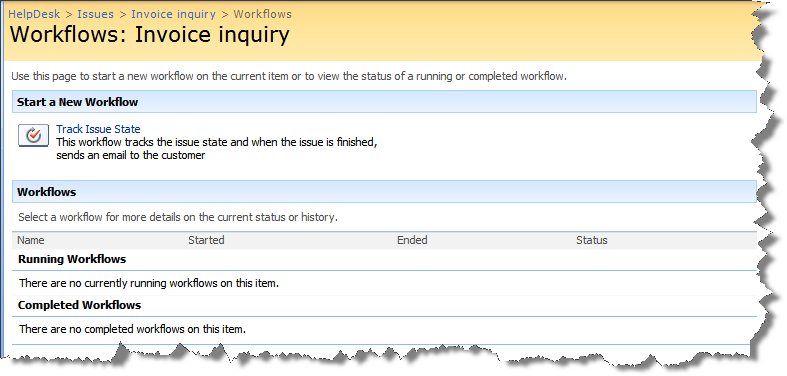Click the Name column header
Image resolution: width=787 pixels, height=376 pixels.
coord(31,240)
